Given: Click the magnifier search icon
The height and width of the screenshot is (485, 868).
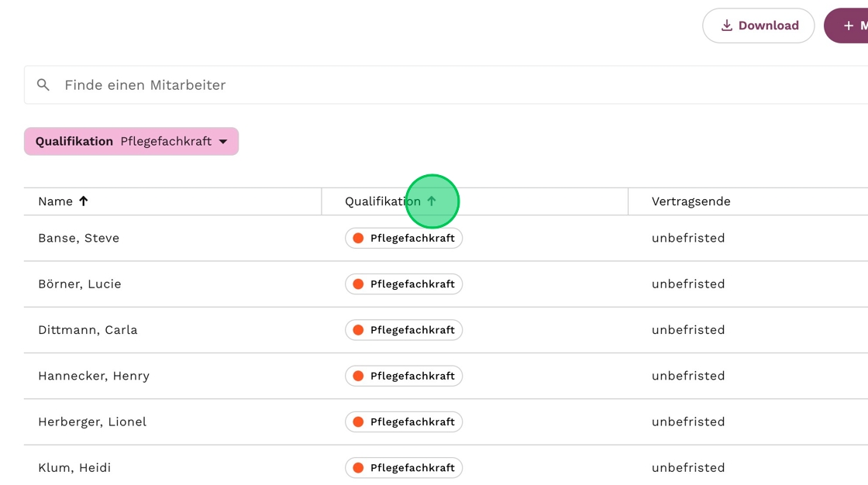Looking at the screenshot, I should [43, 85].
